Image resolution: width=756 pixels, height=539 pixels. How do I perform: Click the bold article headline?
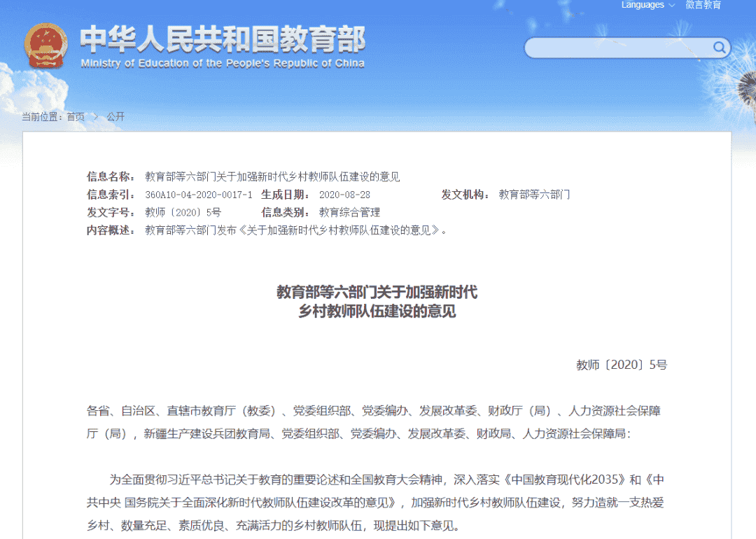point(377,302)
